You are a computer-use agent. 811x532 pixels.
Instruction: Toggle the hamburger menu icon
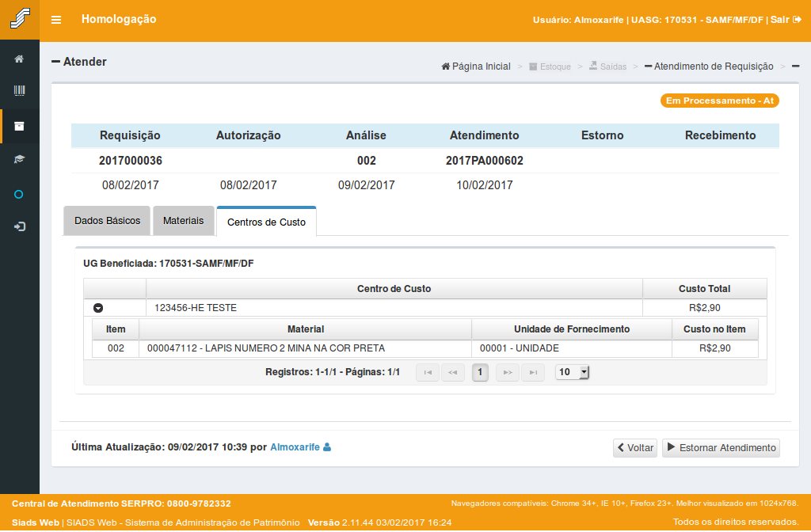56,20
